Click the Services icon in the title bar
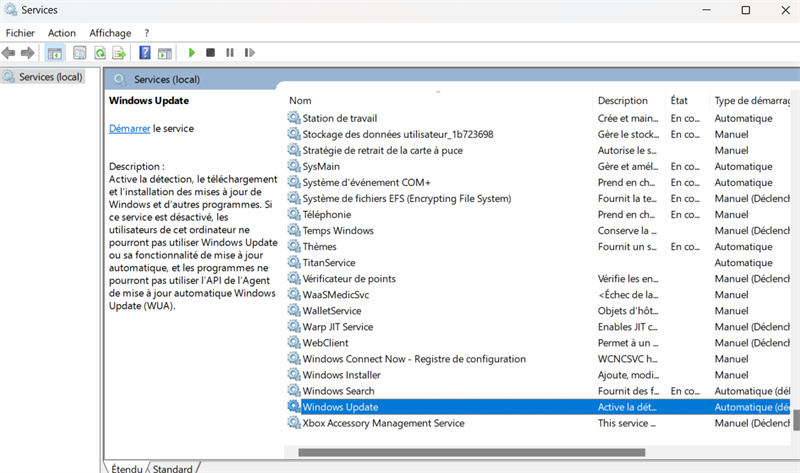This screenshot has width=800, height=473. tap(11, 10)
